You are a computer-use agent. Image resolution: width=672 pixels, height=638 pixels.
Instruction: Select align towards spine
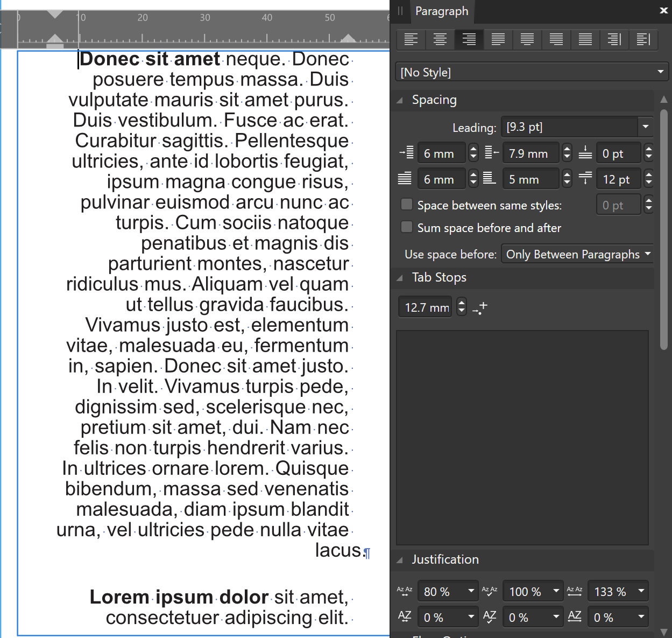click(614, 39)
